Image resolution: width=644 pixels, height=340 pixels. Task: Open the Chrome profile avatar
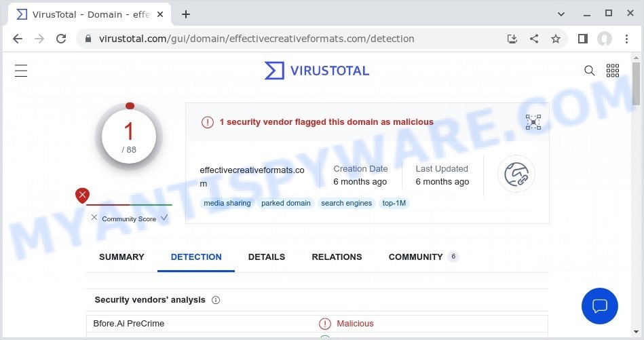click(605, 39)
